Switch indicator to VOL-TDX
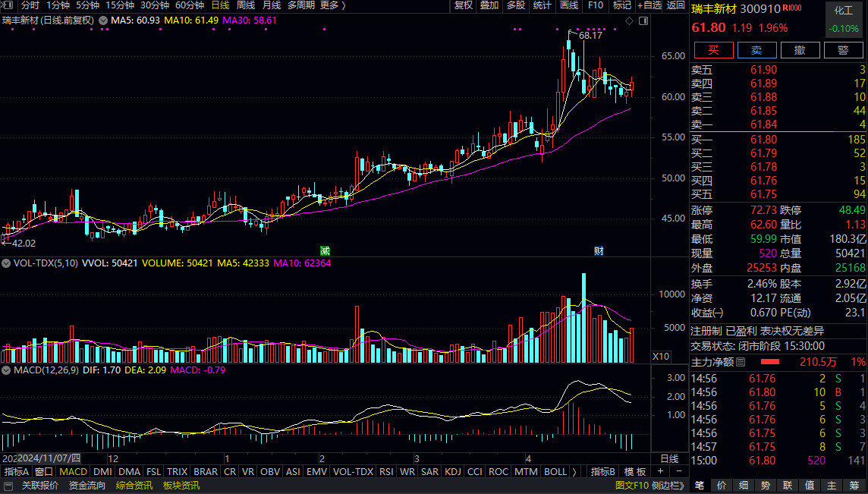The height and width of the screenshot is (494, 868). pos(353,472)
